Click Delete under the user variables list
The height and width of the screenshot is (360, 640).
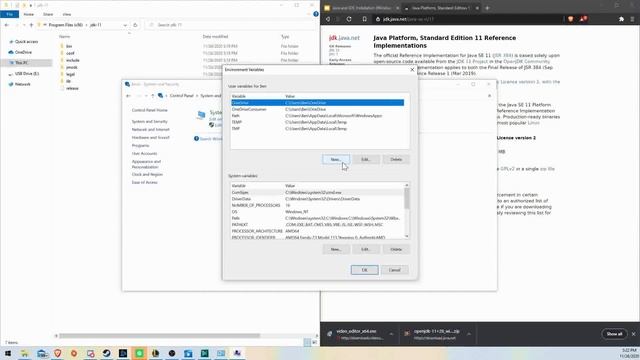coord(396,159)
